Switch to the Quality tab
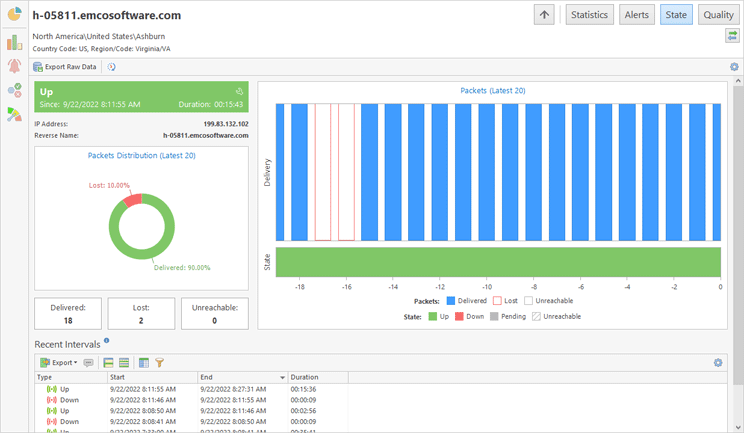The width and height of the screenshot is (744, 433). [718, 15]
